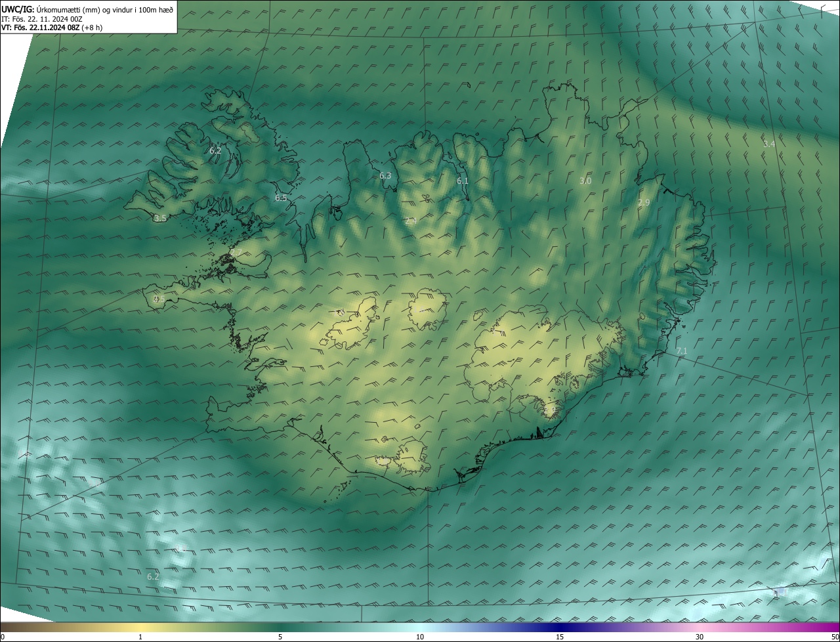Click the 10 tick label on the colour scale
Image resolution: width=840 pixels, height=642 pixels.
click(x=420, y=637)
